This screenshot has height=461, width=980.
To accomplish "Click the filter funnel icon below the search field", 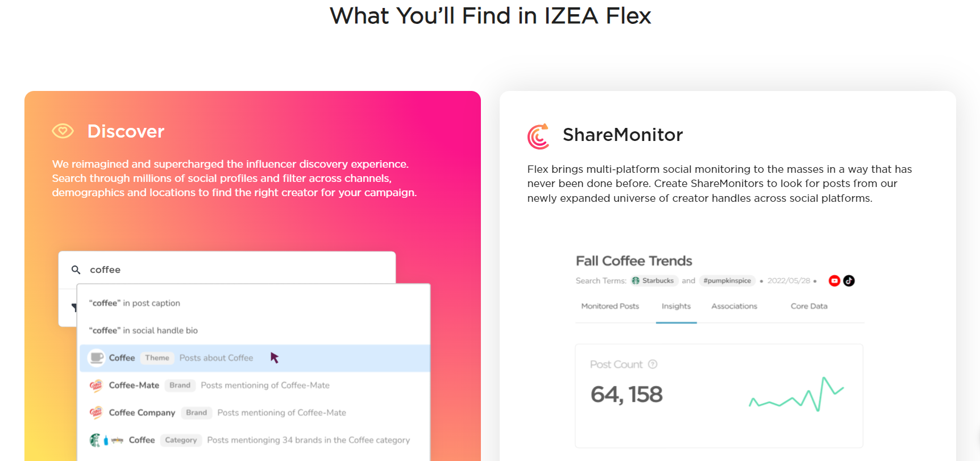I will click(x=76, y=307).
